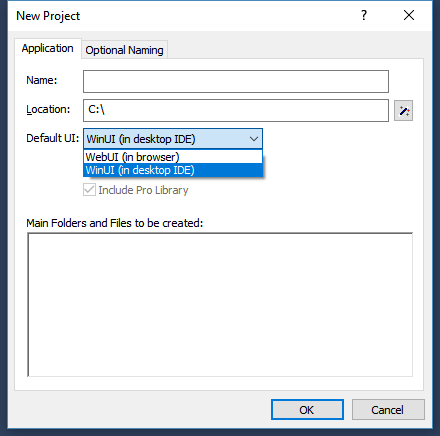Click the Include Pro Library label text
The width and height of the screenshot is (440, 436).
(143, 190)
